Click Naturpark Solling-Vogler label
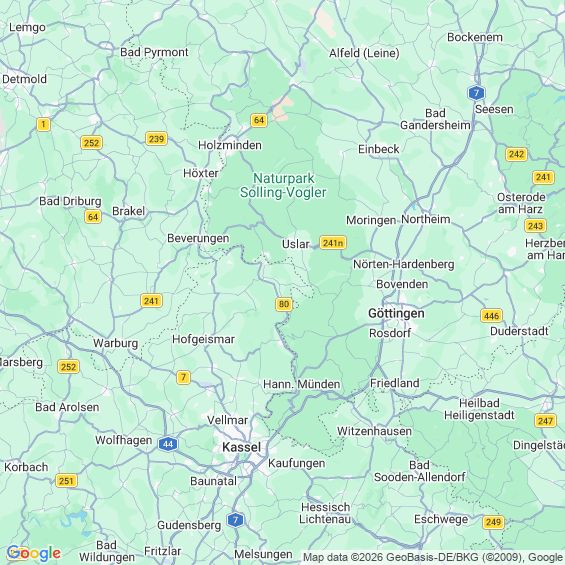Screen dimensions: 565x565 tap(283, 185)
